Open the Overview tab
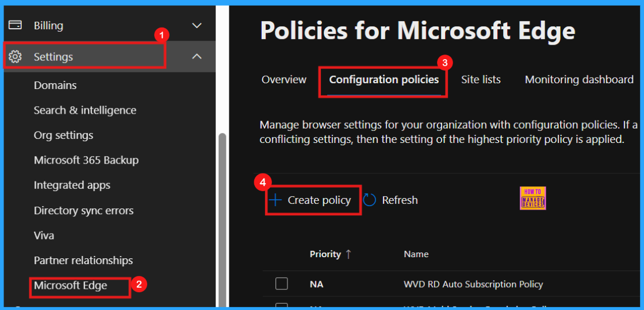Screen dimensions: 644x310 pos(284,80)
